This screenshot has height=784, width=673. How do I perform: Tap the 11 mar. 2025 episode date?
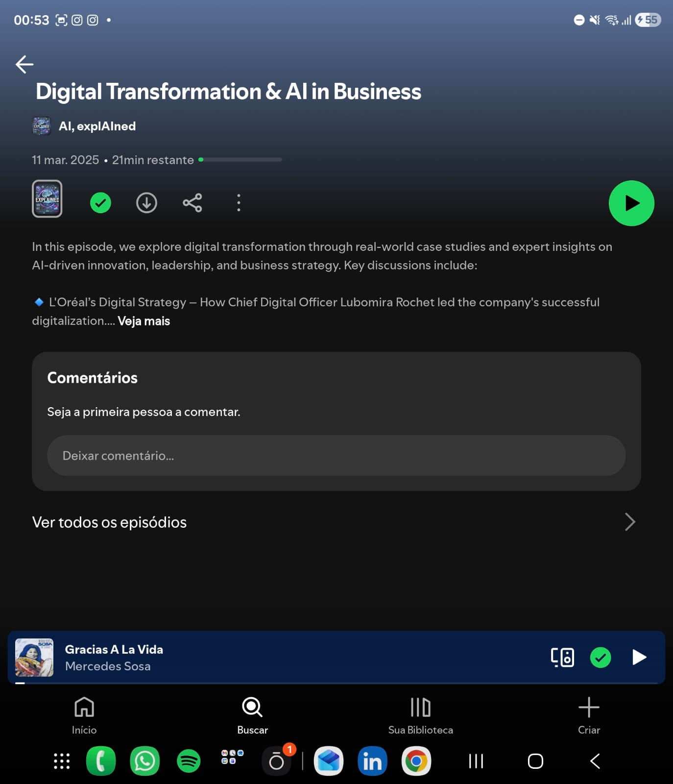[x=66, y=160]
